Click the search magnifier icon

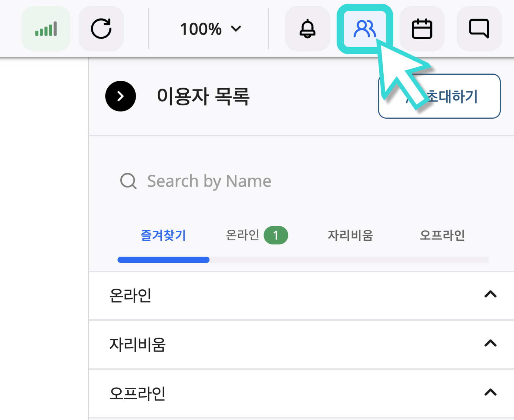click(128, 181)
